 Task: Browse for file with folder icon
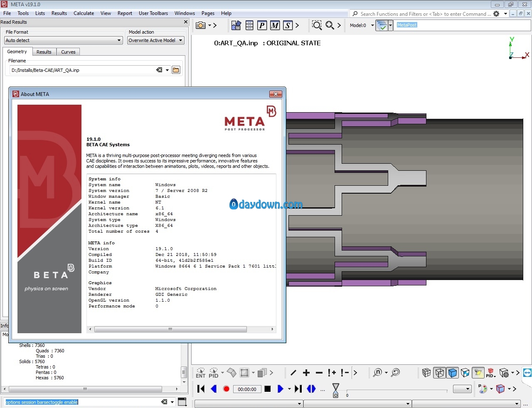click(x=176, y=70)
